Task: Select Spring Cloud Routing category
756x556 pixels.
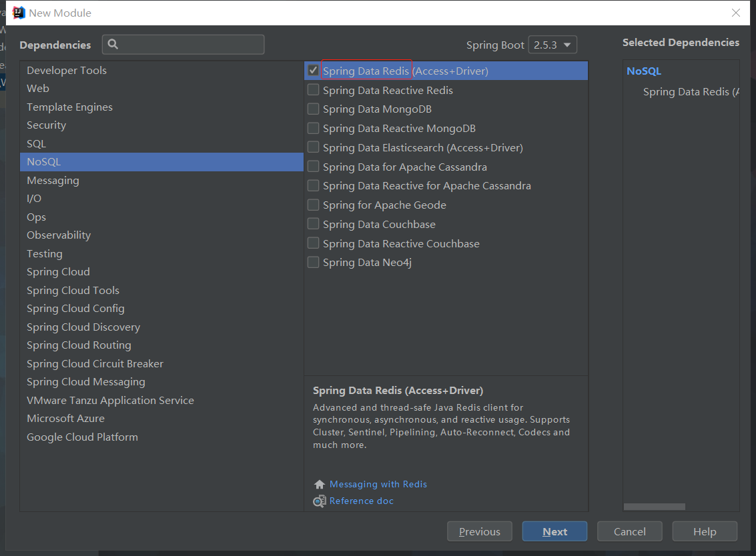Action: [x=161, y=345]
